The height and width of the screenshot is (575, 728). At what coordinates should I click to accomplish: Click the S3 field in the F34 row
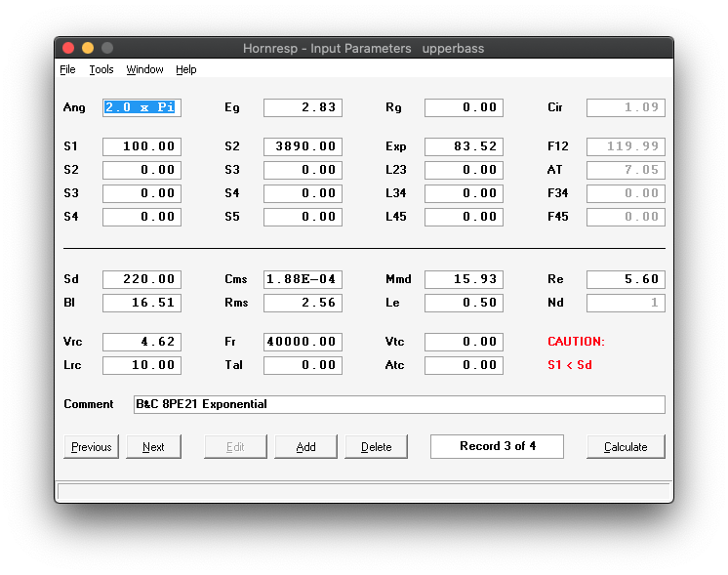[142, 193]
